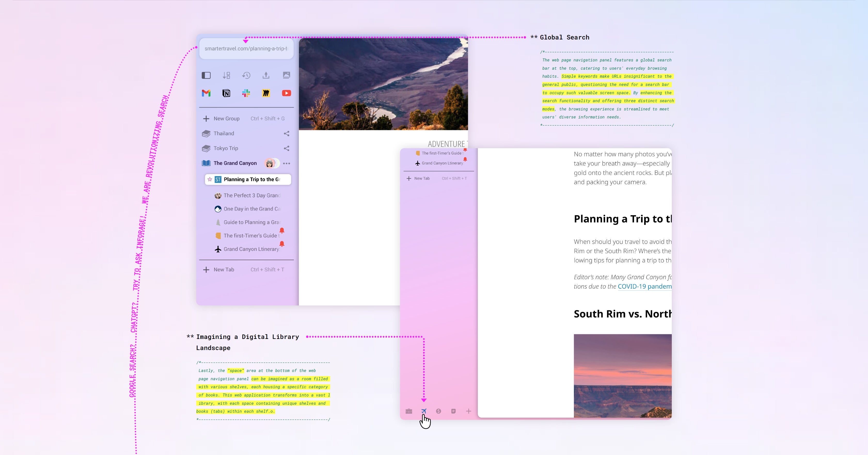The image size is (868, 455).
Task: Open Grand Canyon Ltinerary in the large sidebar
Action: point(248,249)
